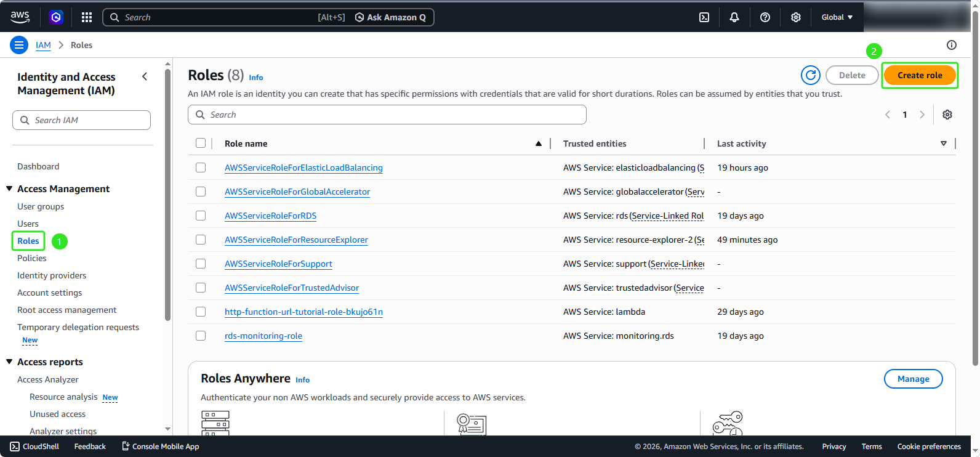Image resolution: width=980 pixels, height=457 pixels.
Task: Refresh the roles list
Action: pyautogui.click(x=811, y=75)
